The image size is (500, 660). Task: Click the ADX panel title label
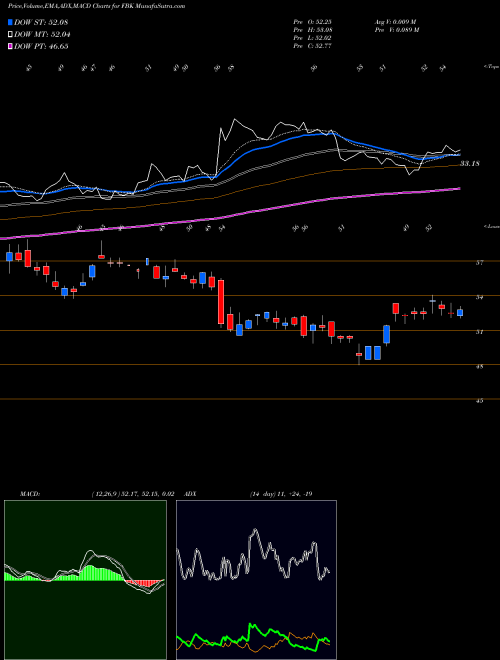coord(191,494)
